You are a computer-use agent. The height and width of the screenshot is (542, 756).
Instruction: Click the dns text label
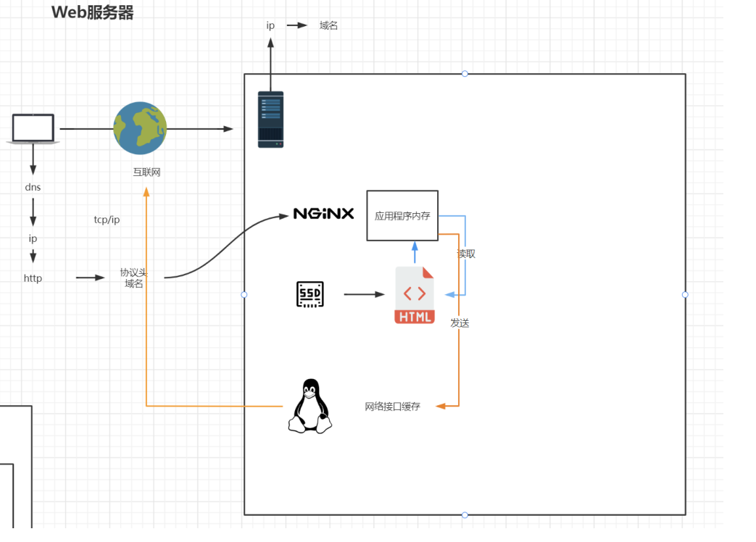tap(33, 187)
